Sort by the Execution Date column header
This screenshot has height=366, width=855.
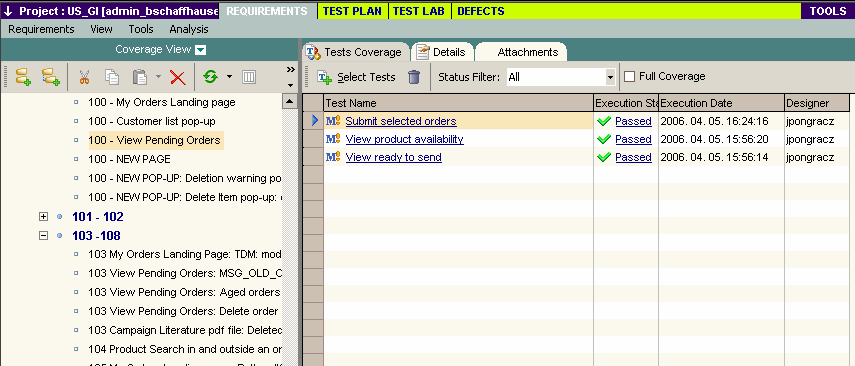click(x=722, y=103)
